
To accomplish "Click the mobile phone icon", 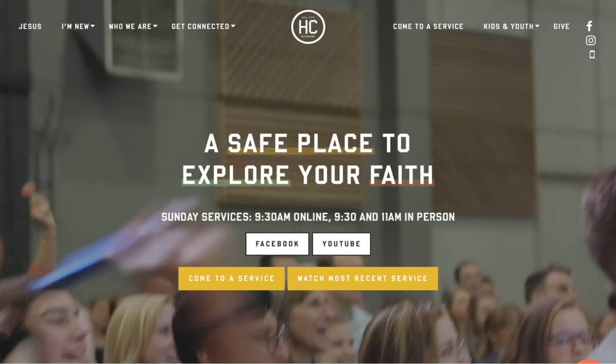I will tap(592, 55).
